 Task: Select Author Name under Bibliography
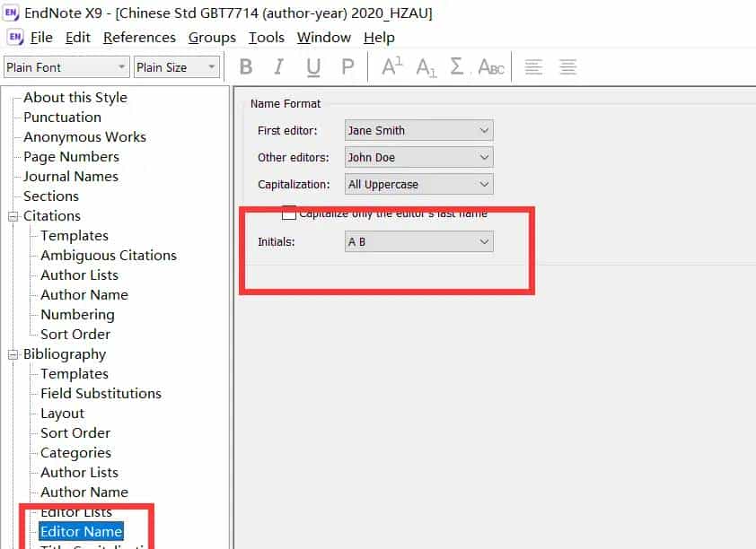(84, 492)
